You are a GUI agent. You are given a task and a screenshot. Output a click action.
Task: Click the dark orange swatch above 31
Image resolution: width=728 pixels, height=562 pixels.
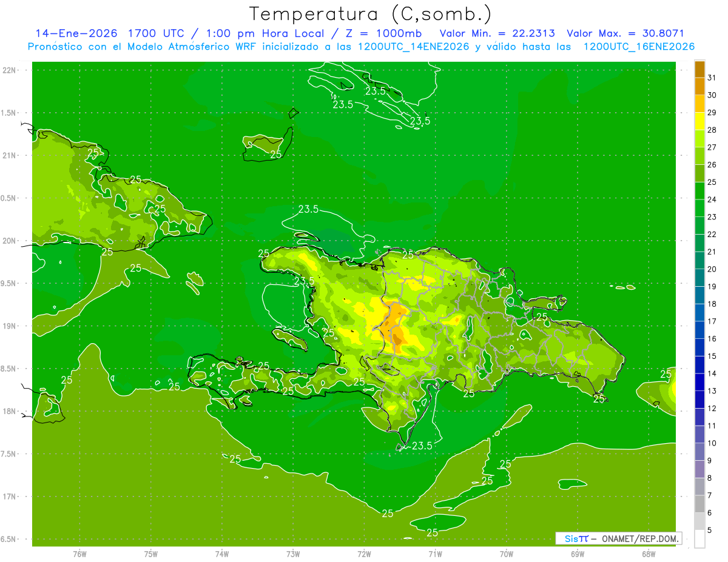(699, 69)
